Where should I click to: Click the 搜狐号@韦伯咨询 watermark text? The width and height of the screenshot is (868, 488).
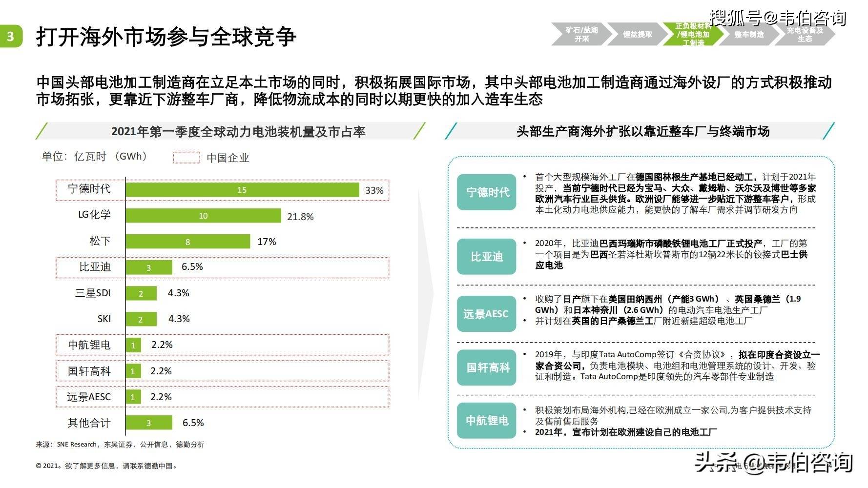coord(777,18)
